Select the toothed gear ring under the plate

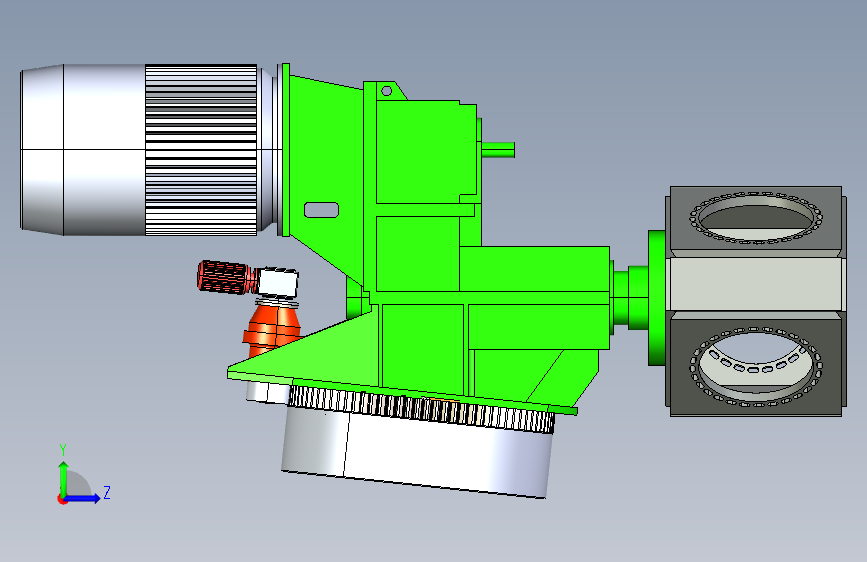click(x=420, y=409)
